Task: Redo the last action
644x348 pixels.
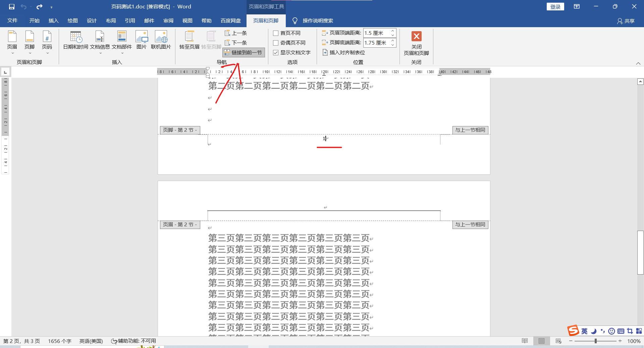Action: (40, 7)
